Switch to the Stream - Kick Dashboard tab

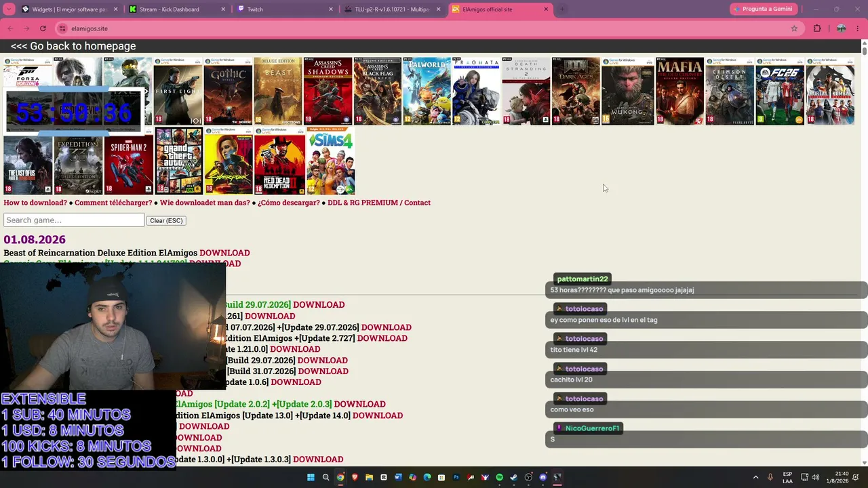coord(178,9)
